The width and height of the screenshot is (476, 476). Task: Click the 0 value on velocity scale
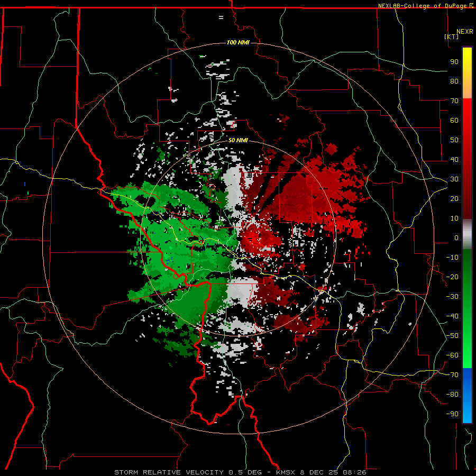[456, 237]
